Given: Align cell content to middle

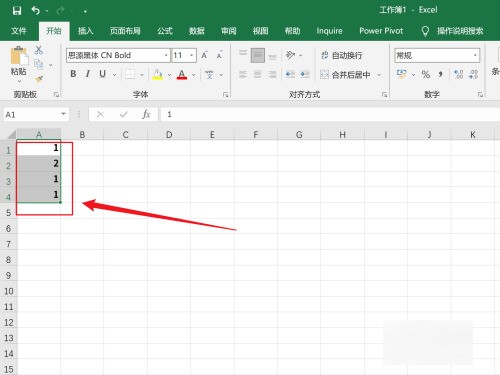Looking at the screenshot, I should click(258, 55).
